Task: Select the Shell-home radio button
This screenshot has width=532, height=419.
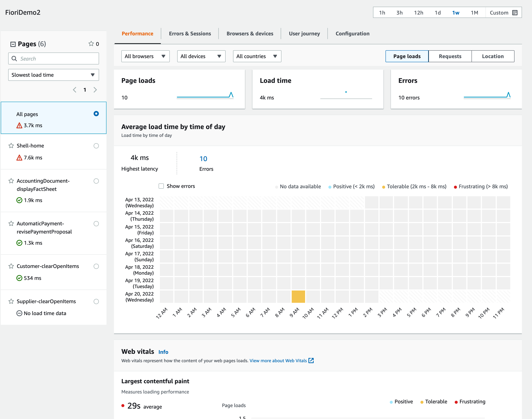Action: click(96, 146)
